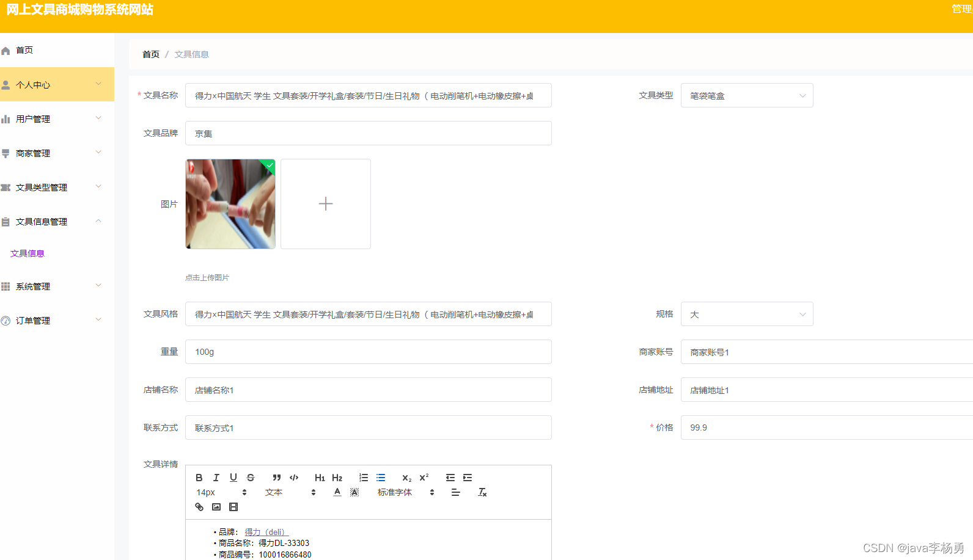Image resolution: width=973 pixels, height=560 pixels.
Task: Focus the 商家账号 input field
Action: click(827, 352)
